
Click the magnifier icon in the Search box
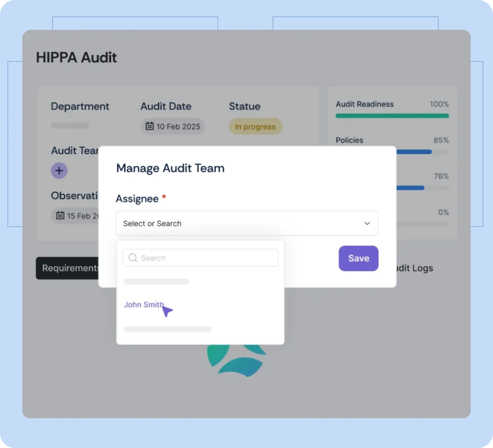[133, 258]
